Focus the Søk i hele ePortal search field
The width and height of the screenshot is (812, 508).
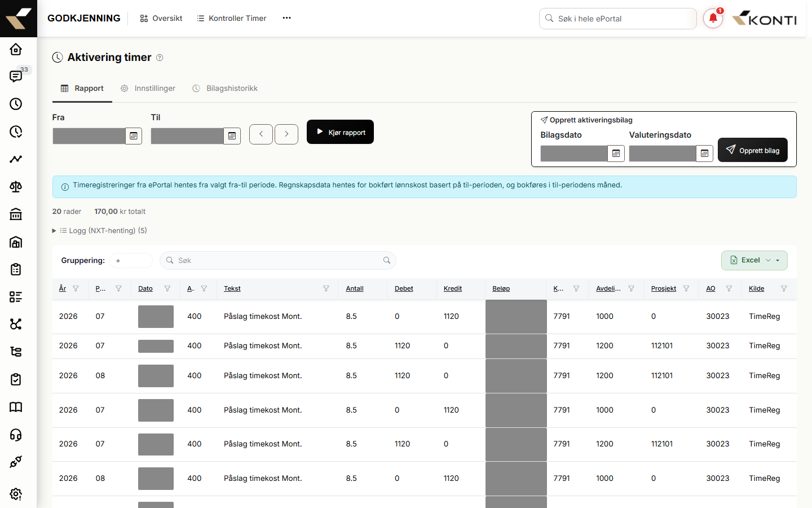tap(618, 19)
